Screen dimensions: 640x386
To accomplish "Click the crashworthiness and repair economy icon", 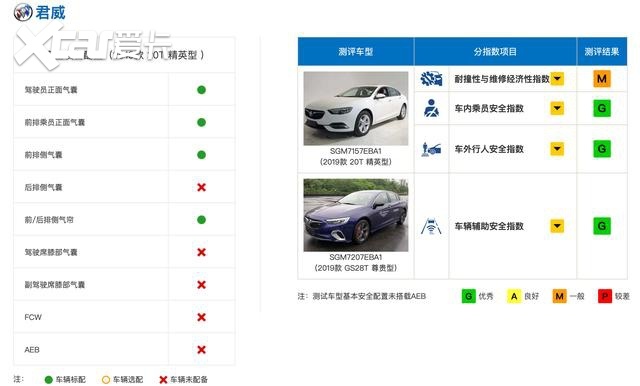I will coord(431,79).
